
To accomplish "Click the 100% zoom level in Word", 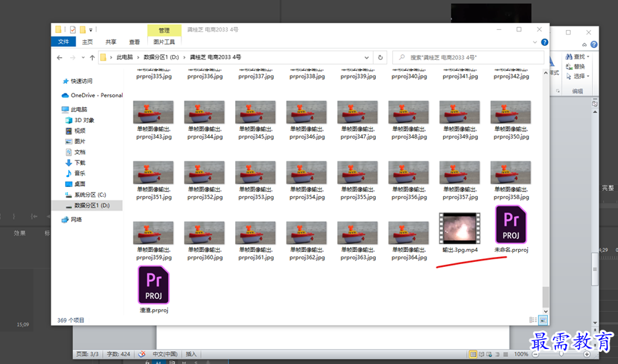I will click(521, 354).
